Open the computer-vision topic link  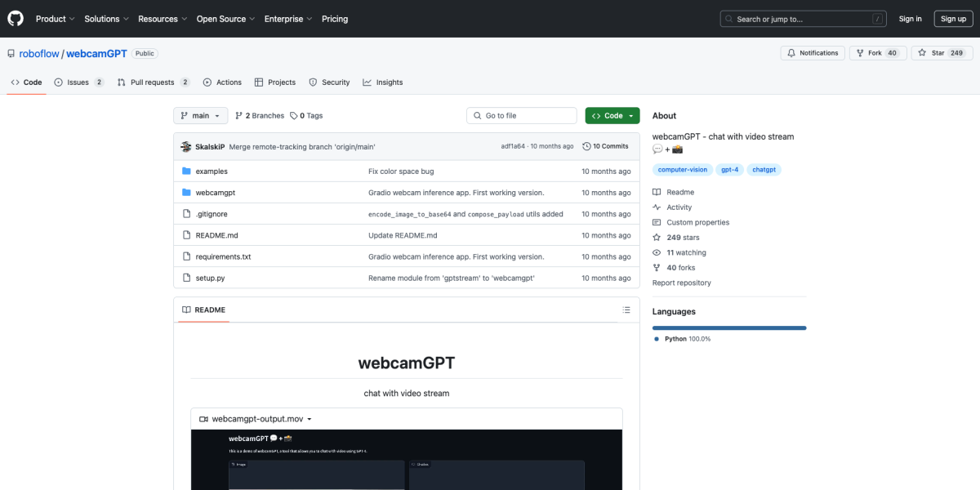click(x=682, y=170)
